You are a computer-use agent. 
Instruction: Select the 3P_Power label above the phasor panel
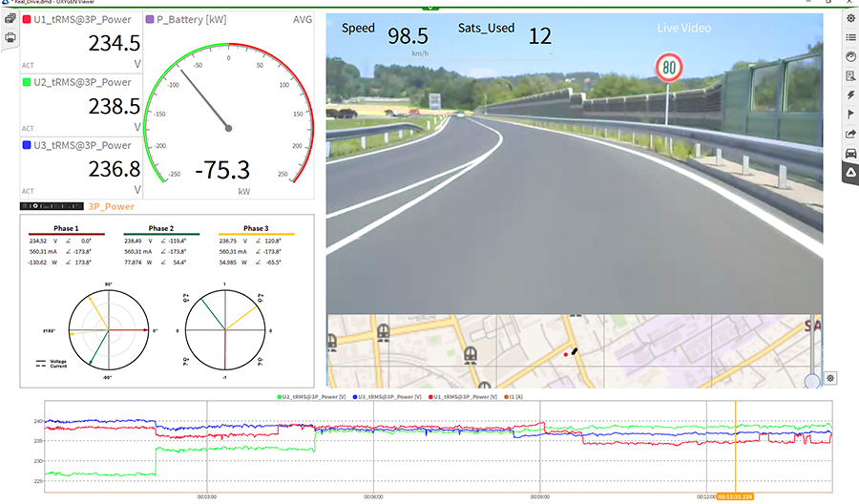(x=111, y=206)
